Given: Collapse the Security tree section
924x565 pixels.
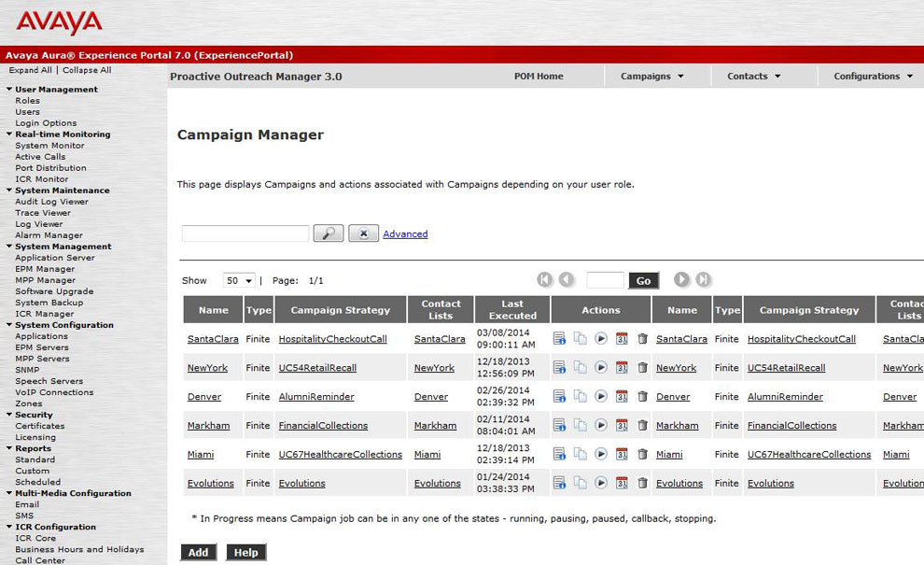Looking at the screenshot, I should (x=9, y=414).
